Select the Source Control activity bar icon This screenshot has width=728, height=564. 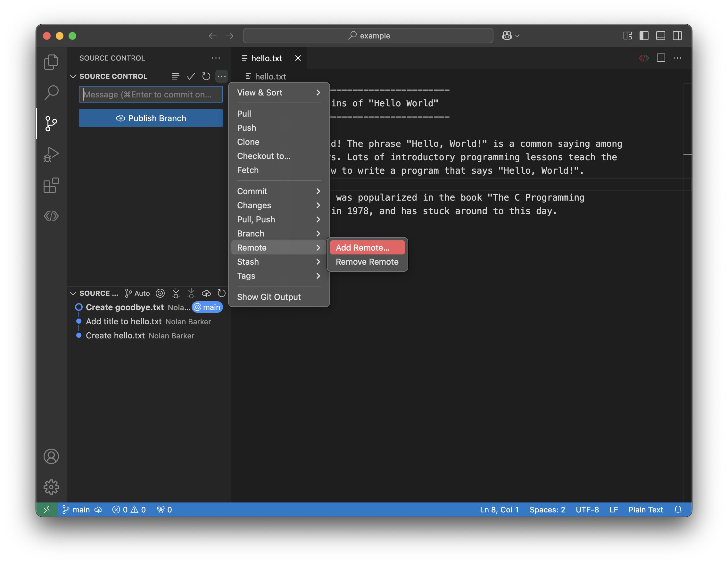click(51, 124)
